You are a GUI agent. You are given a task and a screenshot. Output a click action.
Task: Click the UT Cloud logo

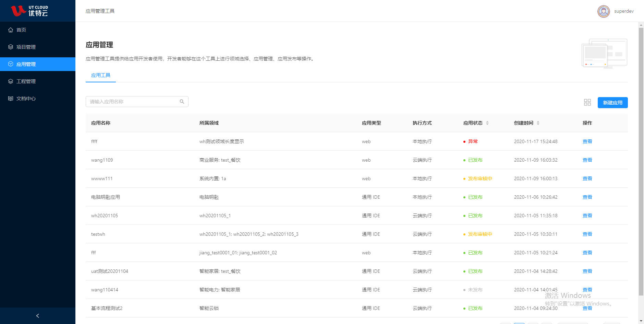(x=29, y=11)
